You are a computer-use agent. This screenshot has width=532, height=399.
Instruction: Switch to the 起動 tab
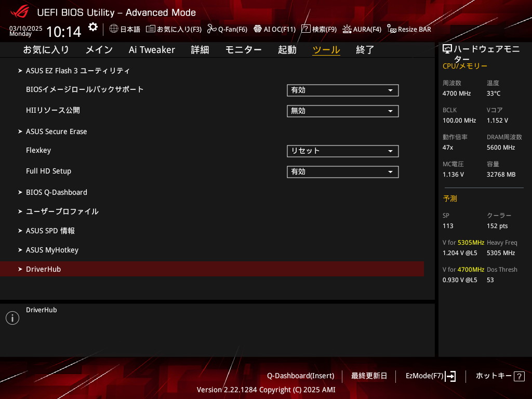pyautogui.click(x=287, y=50)
